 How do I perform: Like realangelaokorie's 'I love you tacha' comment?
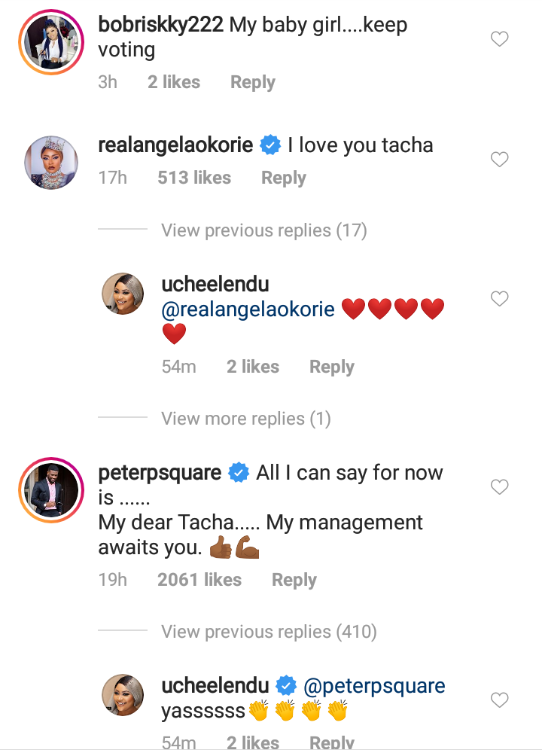point(500,160)
